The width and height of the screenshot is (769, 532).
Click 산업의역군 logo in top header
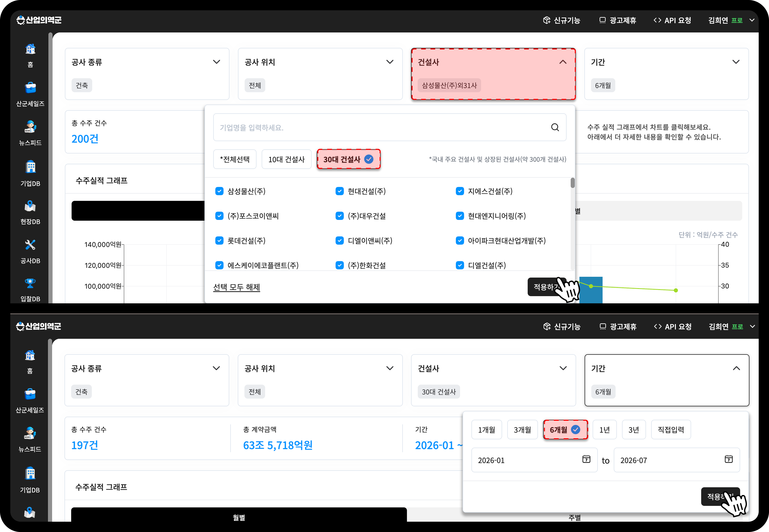(x=39, y=20)
